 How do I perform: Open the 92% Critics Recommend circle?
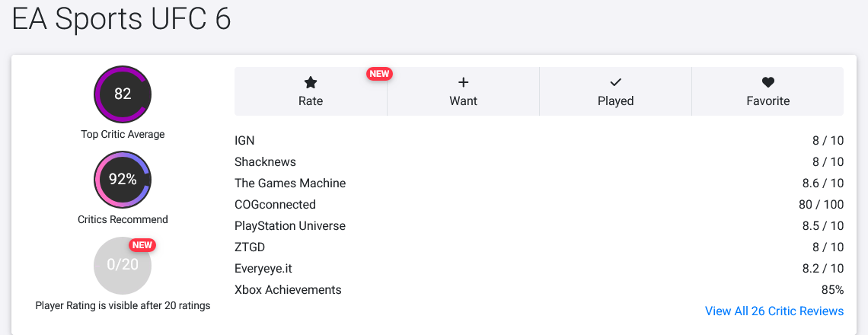(123, 180)
